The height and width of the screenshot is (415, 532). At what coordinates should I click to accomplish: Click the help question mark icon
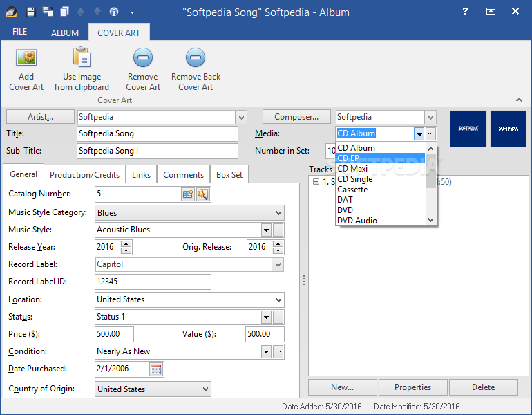tap(465, 11)
